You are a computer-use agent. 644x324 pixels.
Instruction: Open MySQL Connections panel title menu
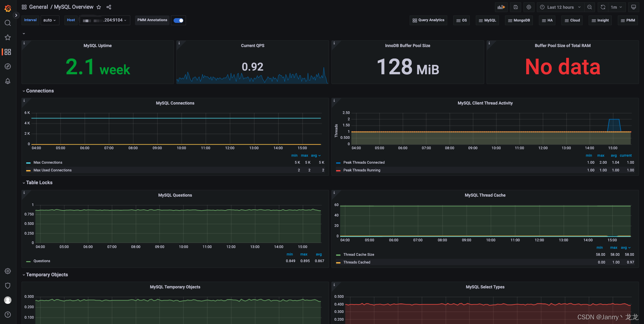(x=175, y=103)
